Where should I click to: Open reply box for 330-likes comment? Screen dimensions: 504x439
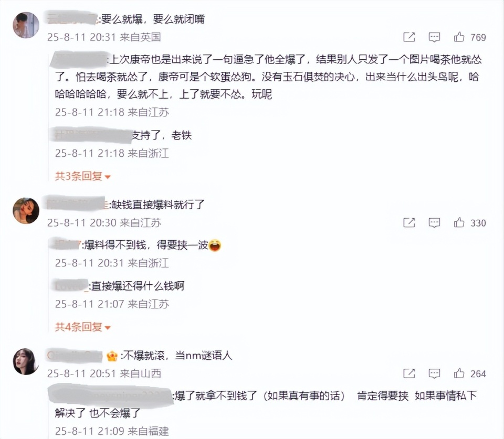pos(434,222)
